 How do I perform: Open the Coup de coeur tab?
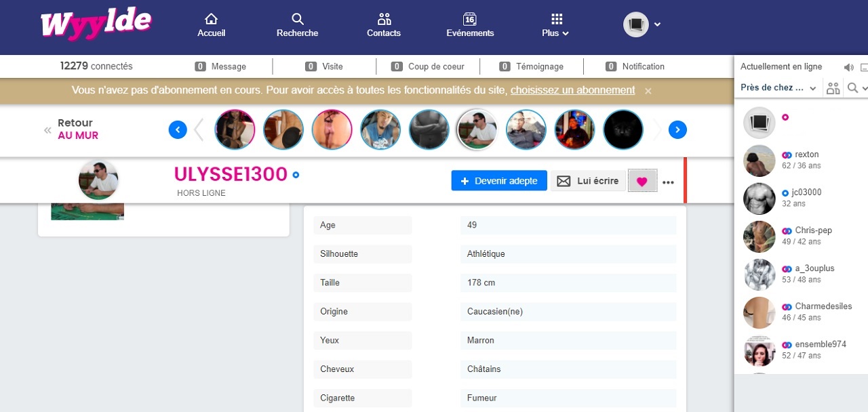tap(428, 66)
